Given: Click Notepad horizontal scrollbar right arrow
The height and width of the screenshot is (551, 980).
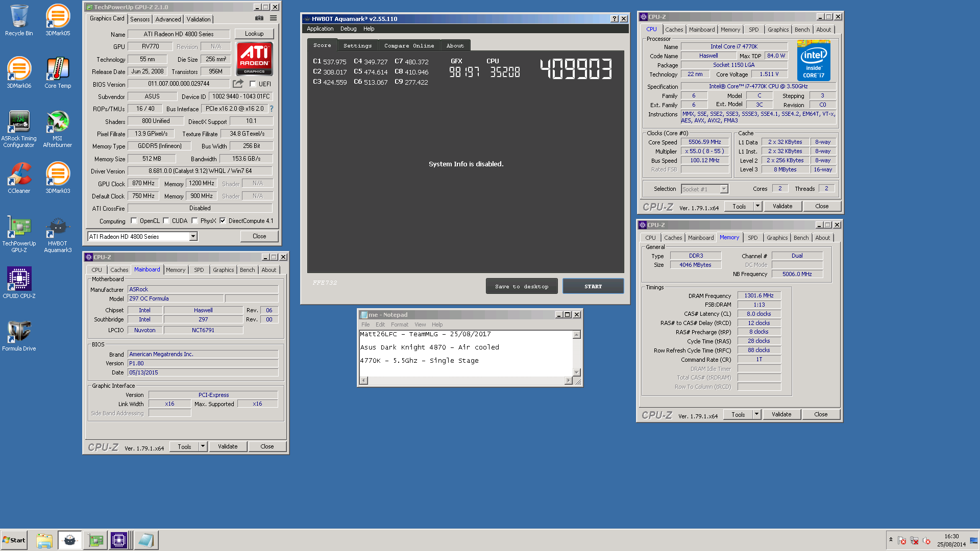Looking at the screenshot, I should coord(568,381).
